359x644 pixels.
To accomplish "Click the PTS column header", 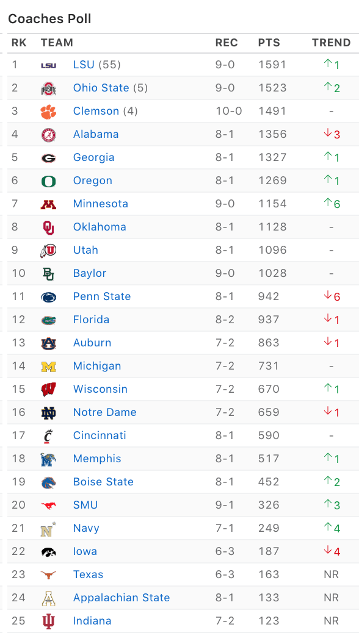I will coord(269,43).
